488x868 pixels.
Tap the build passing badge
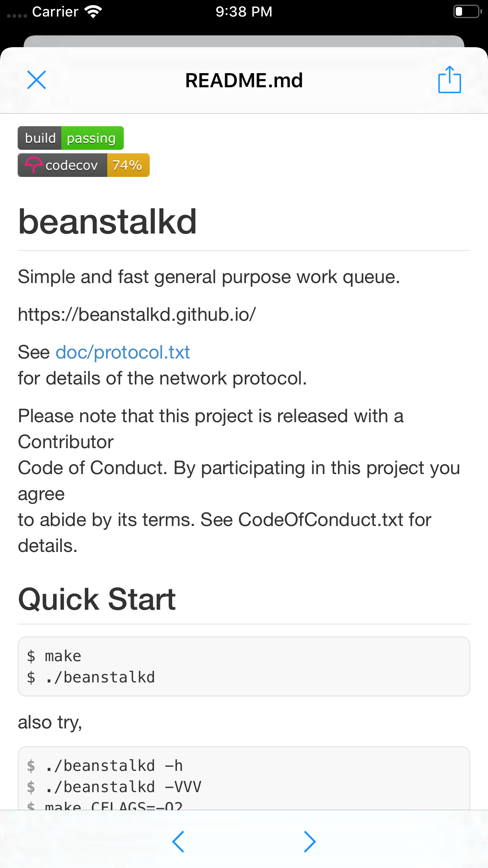71,138
